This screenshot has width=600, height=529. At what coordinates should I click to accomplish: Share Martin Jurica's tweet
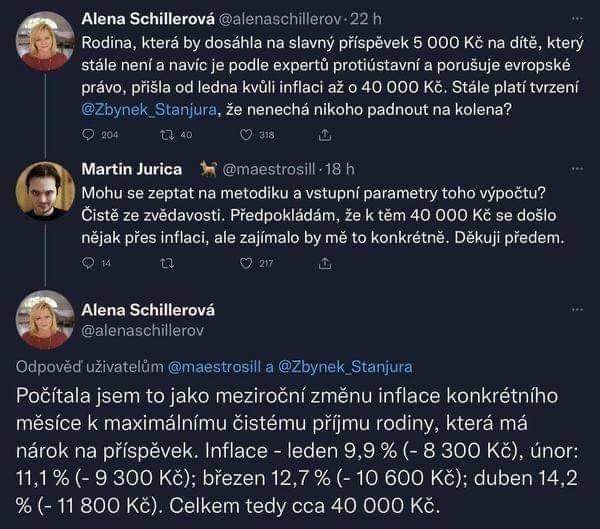[x=324, y=264]
